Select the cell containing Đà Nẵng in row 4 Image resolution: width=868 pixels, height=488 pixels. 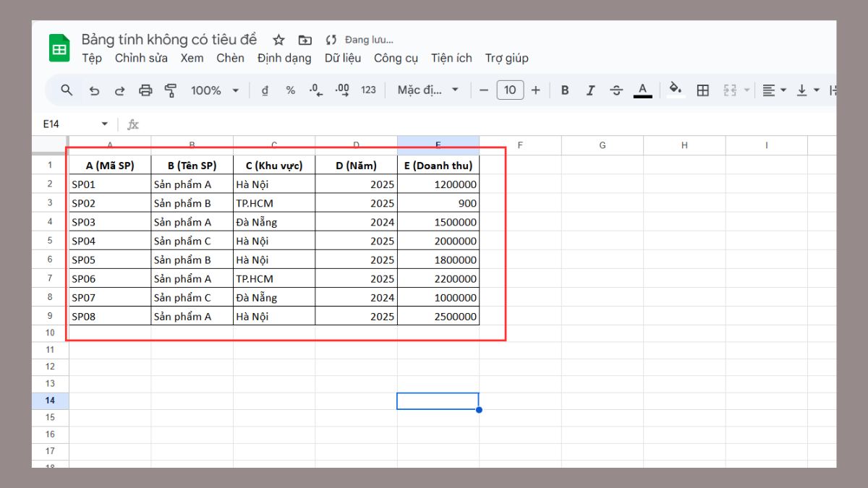[273, 222]
